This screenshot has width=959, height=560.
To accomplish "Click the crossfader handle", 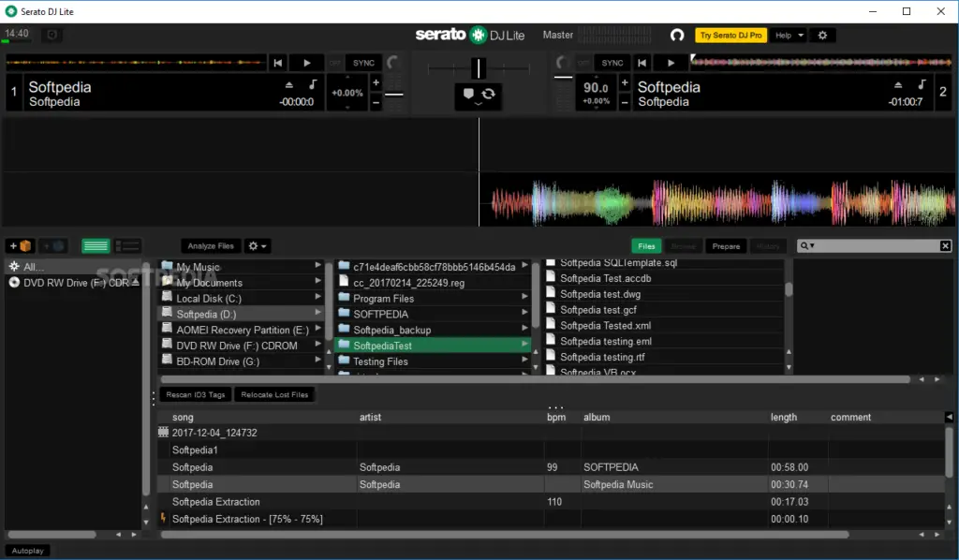I will [479, 67].
